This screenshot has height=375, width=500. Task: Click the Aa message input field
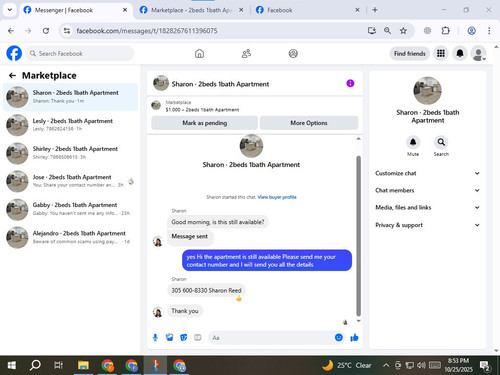(x=271, y=338)
